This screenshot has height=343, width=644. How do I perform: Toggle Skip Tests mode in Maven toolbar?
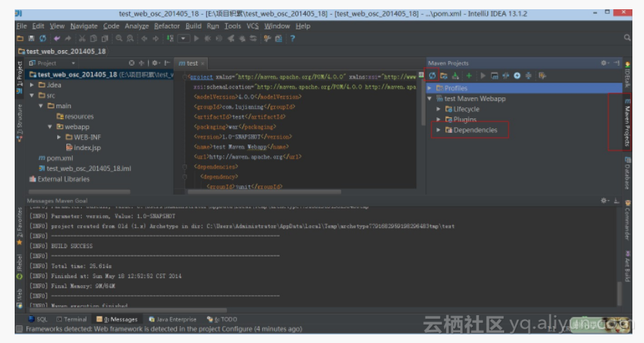click(x=517, y=76)
